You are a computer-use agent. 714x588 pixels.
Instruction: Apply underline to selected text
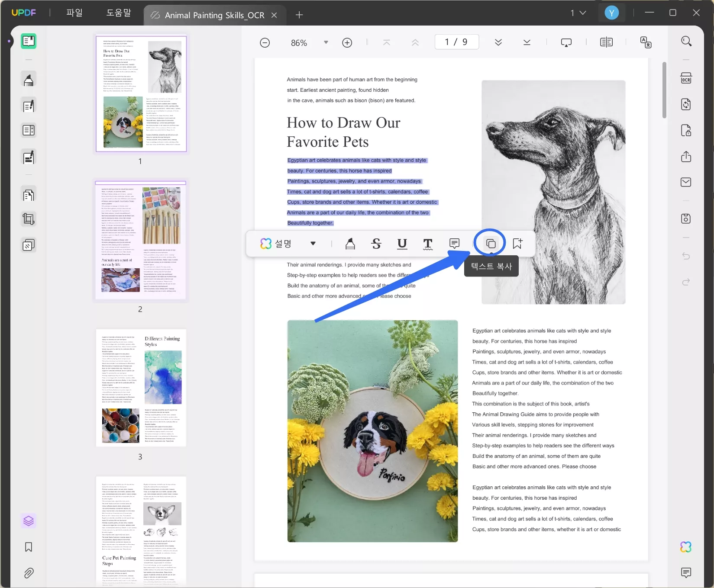click(402, 244)
